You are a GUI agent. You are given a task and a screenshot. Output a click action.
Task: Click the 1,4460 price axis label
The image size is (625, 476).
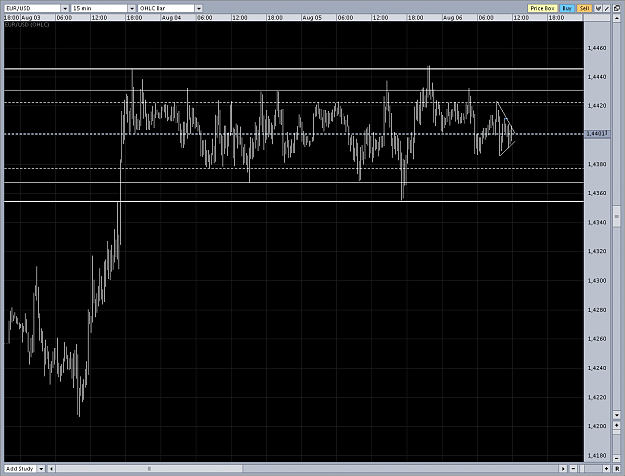[x=597, y=48]
